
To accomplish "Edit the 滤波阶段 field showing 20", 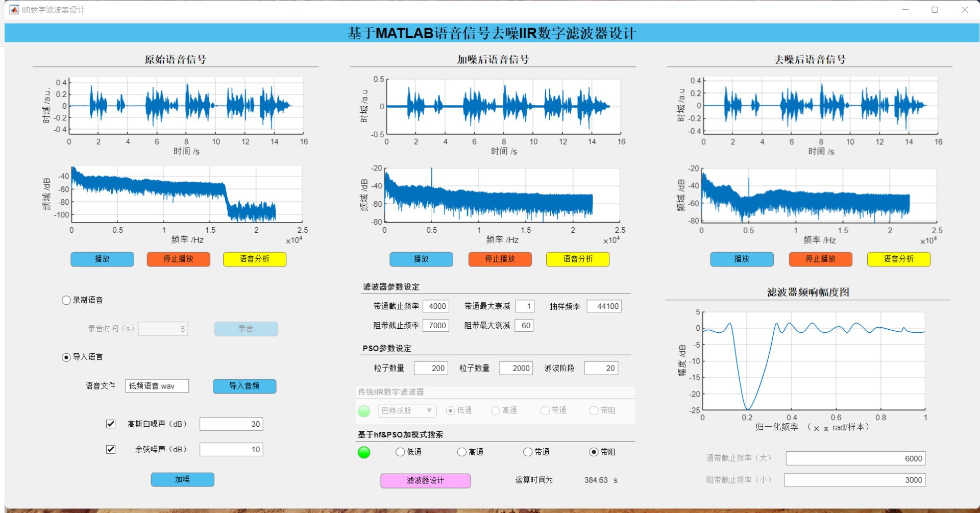I will pyautogui.click(x=601, y=368).
